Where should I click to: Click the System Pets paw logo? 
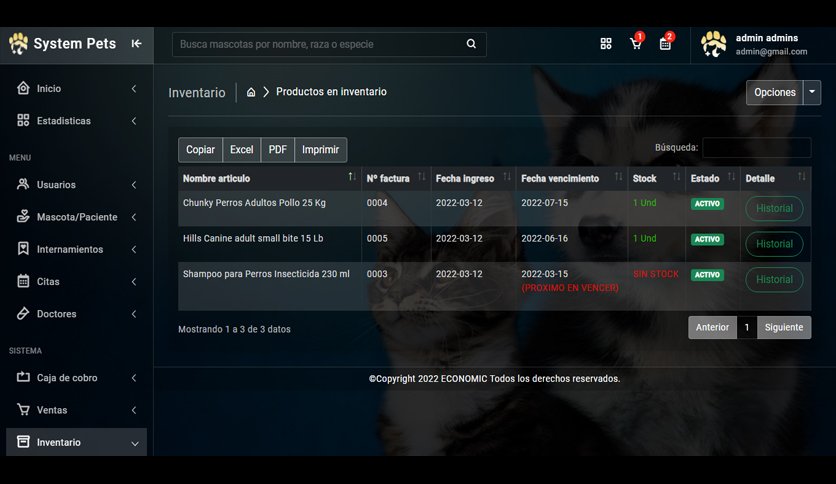pyautogui.click(x=18, y=44)
